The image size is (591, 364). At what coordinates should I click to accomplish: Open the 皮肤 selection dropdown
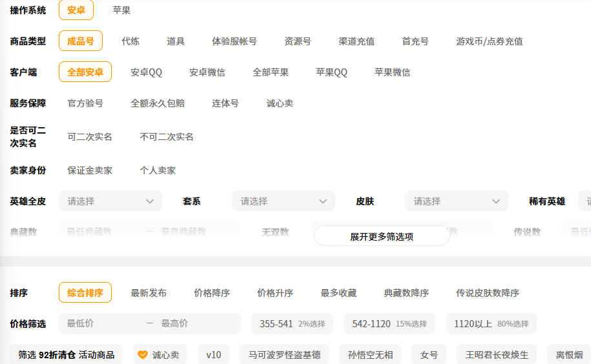point(457,201)
